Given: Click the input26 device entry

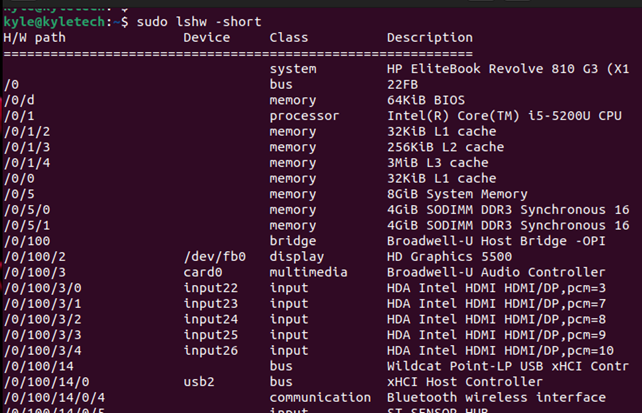Looking at the screenshot, I should click(x=210, y=351).
